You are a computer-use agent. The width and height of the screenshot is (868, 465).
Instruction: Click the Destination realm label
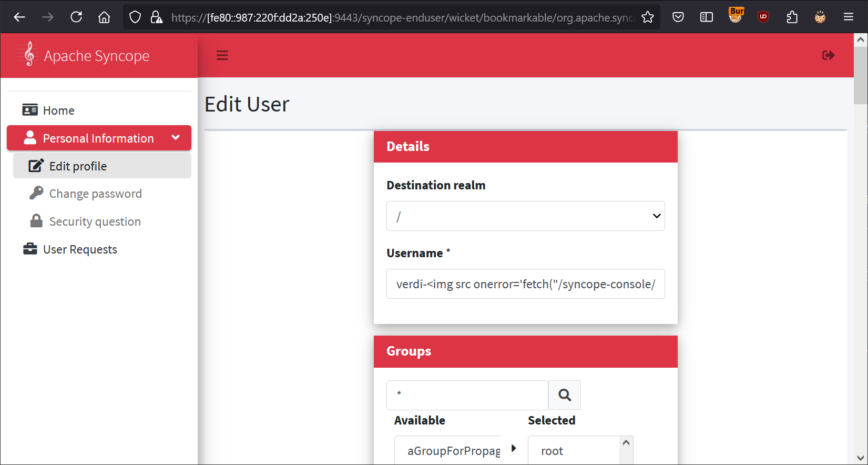[x=436, y=185]
